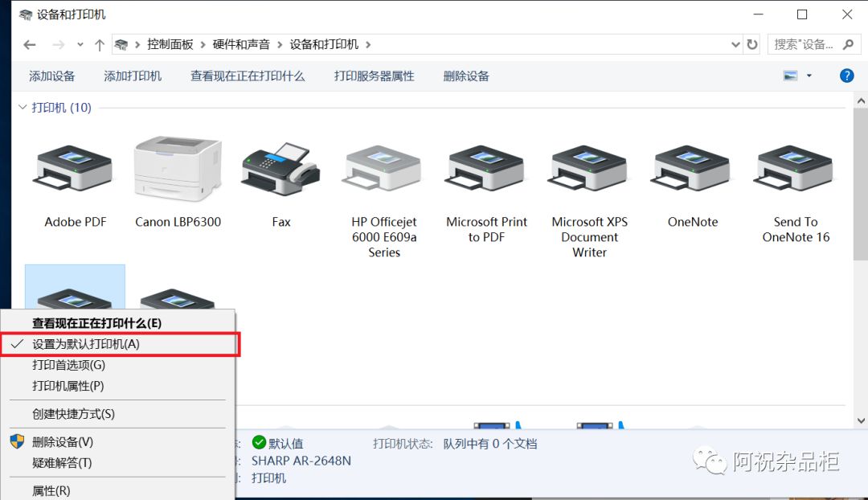This screenshot has width=868, height=500.
Task: Click the search devices input field
Action: (804, 44)
